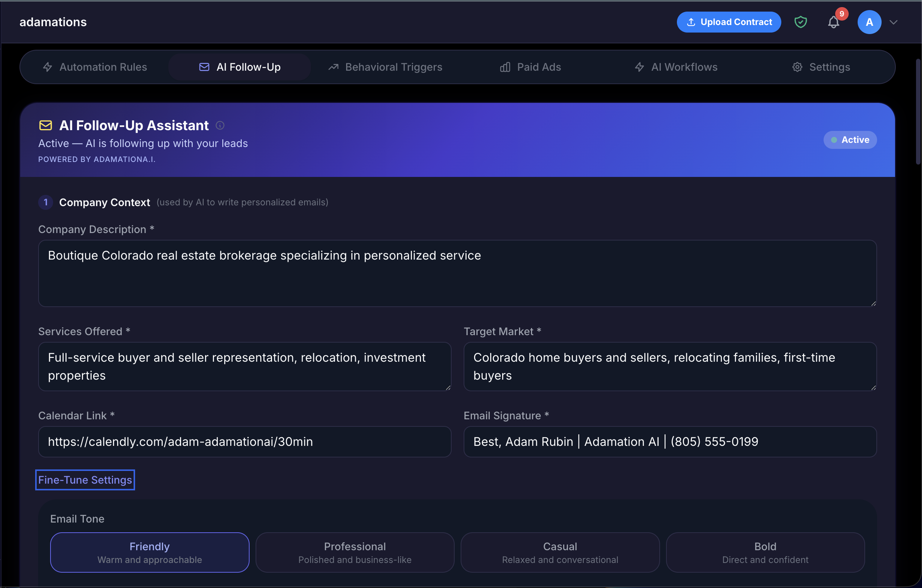The width and height of the screenshot is (922, 588).
Task: Open the account avatar in top-right
Action: [x=870, y=22]
